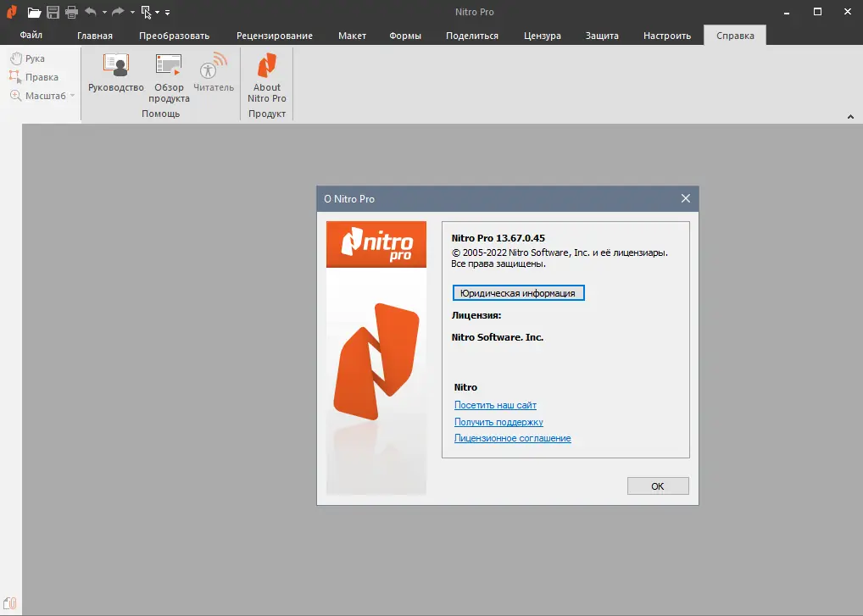Maximize the Nitro Pro window

[818, 12]
